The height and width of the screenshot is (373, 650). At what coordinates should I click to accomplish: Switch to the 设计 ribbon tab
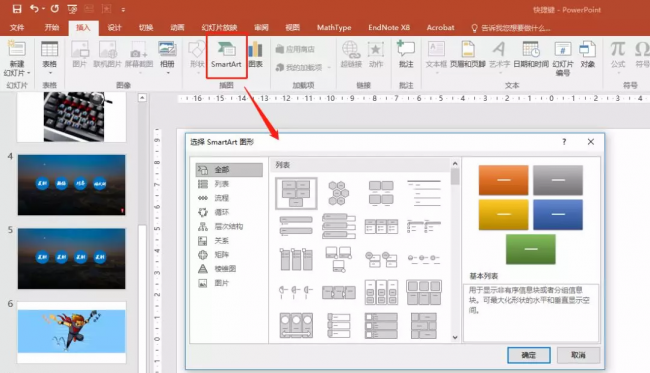pyautogui.click(x=114, y=28)
